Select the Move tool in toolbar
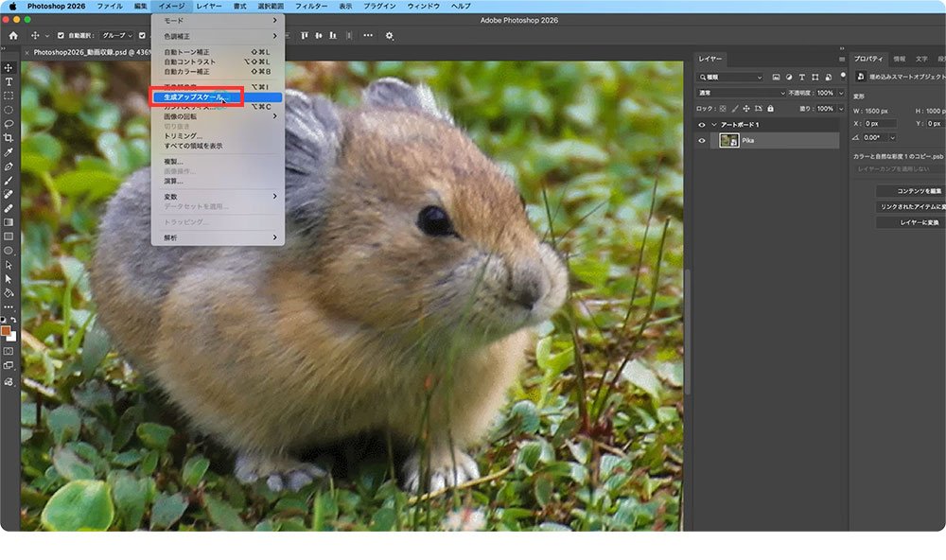The image size is (946, 560). coord(9,68)
